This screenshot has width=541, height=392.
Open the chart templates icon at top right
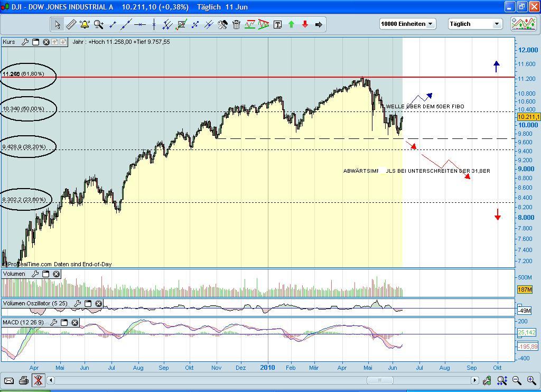[524, 24]
